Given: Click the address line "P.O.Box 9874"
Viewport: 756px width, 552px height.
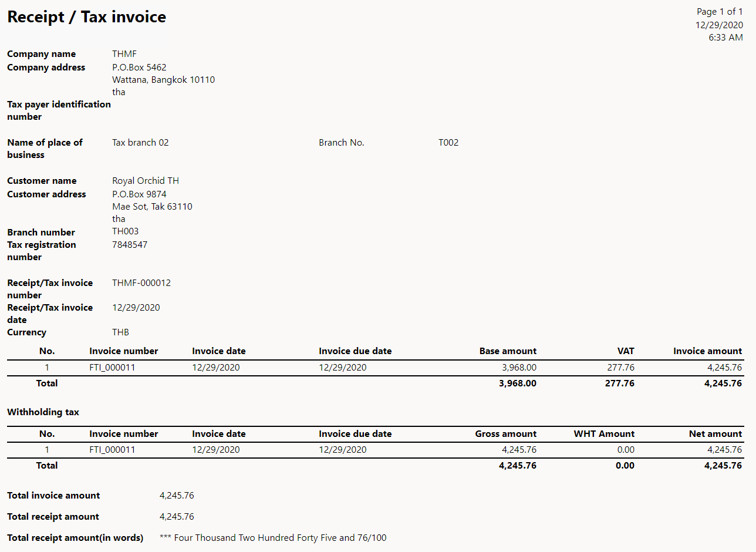Looking at the screenshot, I should coord(139,194).
